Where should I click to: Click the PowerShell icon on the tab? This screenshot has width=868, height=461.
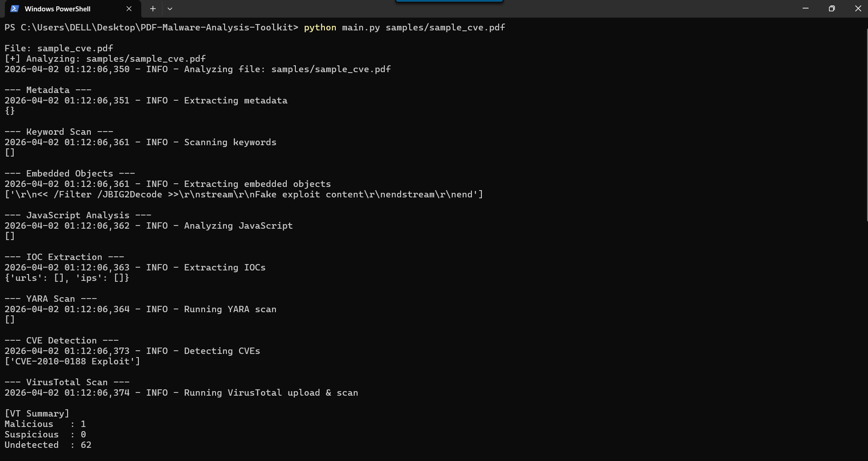tap(15, 9)
